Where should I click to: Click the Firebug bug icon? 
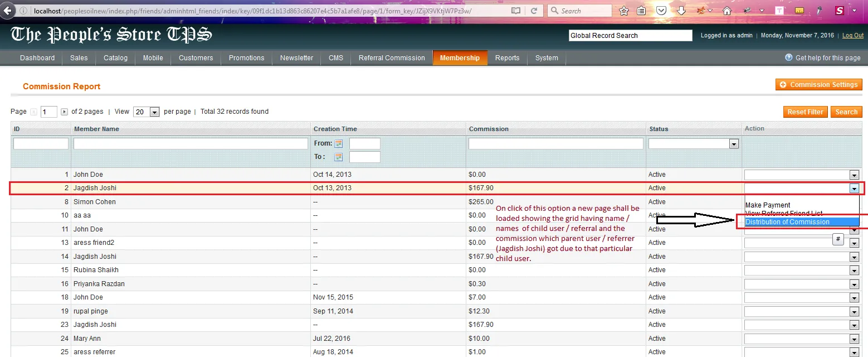tap(747, 11)
